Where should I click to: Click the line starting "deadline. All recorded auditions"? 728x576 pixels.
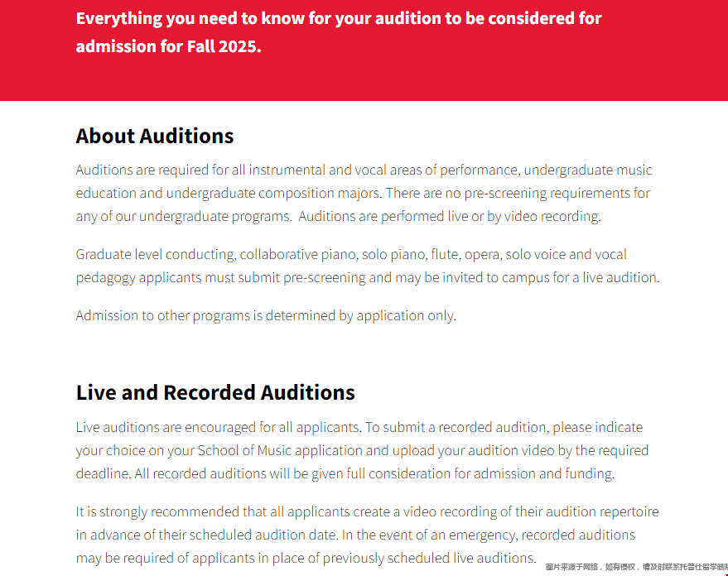[345, 474]
